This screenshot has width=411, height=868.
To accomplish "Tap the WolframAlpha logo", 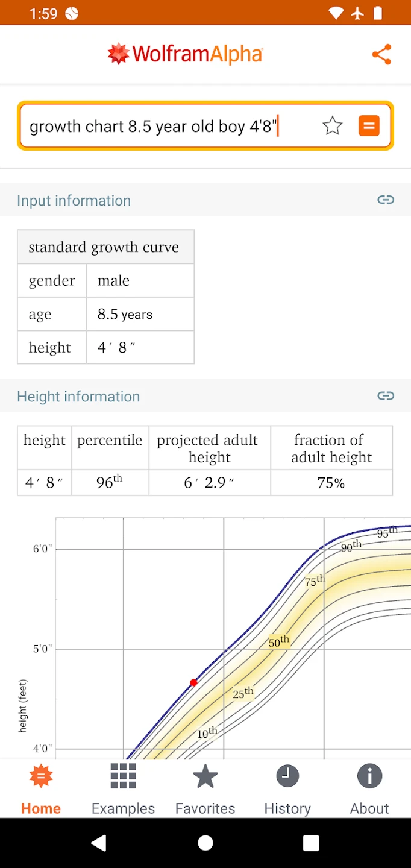I will pos(185,54).
